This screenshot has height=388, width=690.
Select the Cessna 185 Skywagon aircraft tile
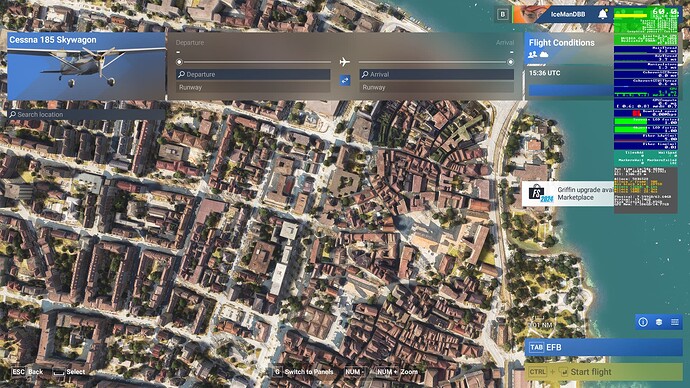[x=86, y=66]
